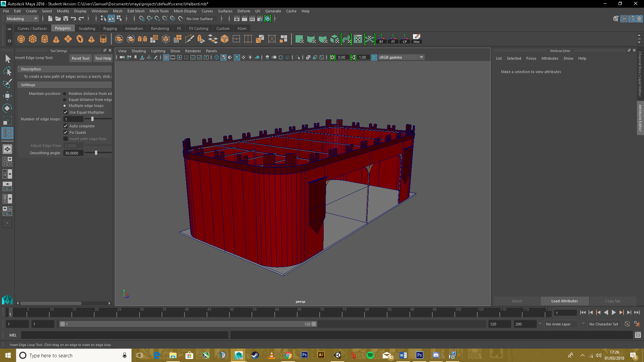
Task: Create a polygon cube from shelf
Action: pos(33,39)
